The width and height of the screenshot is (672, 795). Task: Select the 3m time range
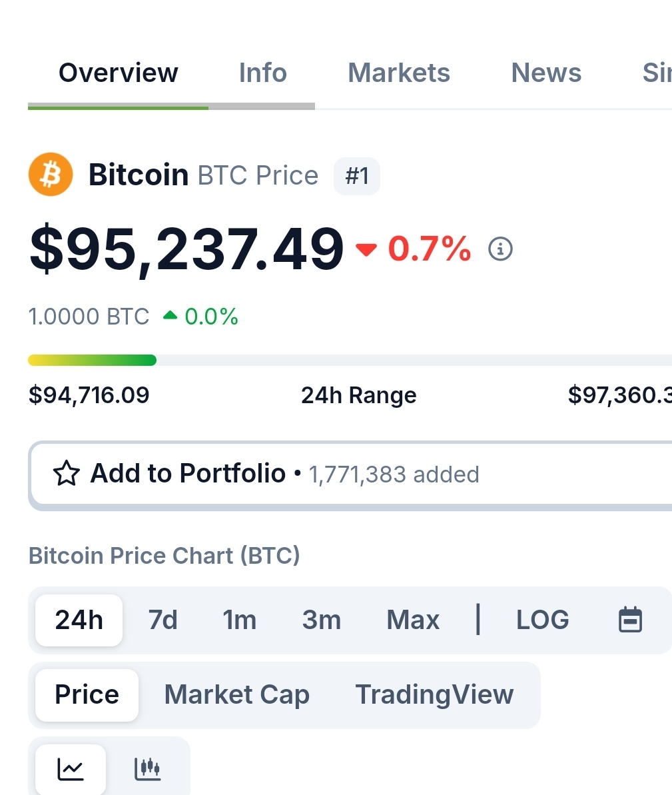tap(321, 620)
